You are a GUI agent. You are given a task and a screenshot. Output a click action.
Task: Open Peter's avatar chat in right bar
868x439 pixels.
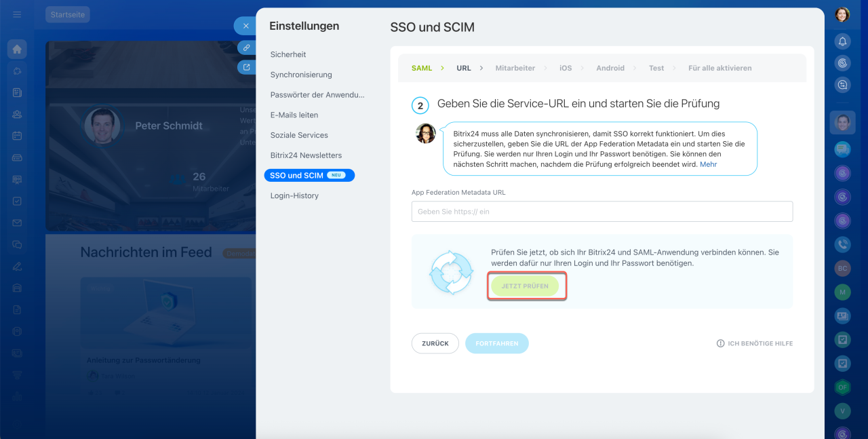coord(842,122)
